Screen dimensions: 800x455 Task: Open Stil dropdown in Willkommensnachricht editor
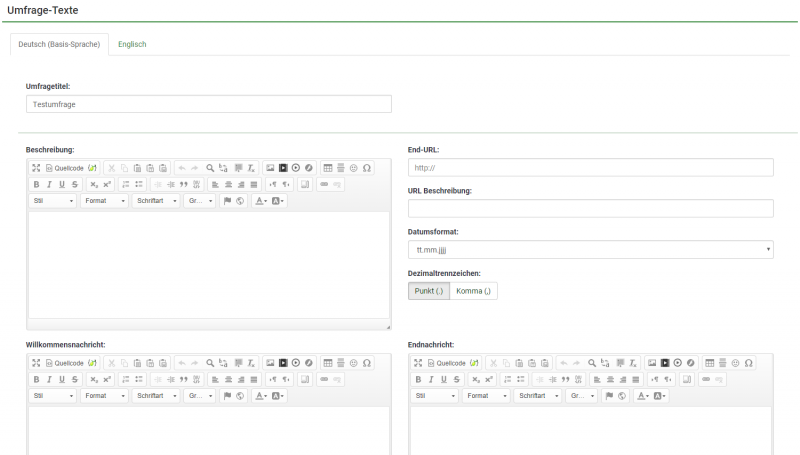point(53,395)
